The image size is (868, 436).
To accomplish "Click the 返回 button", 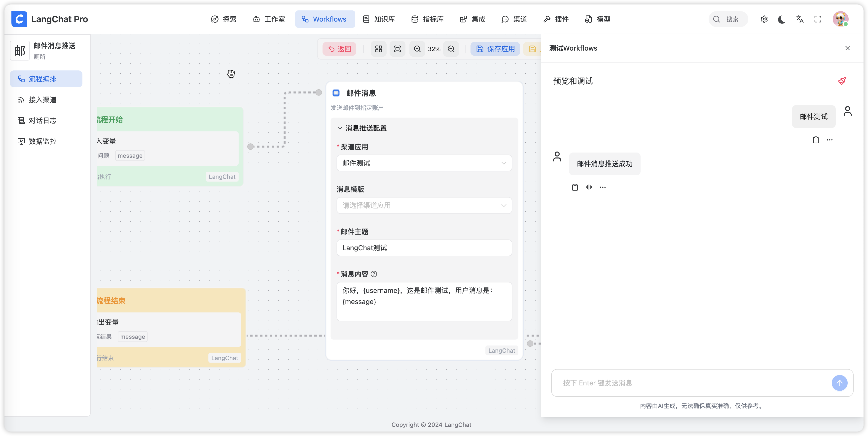I will coord(339,49).
